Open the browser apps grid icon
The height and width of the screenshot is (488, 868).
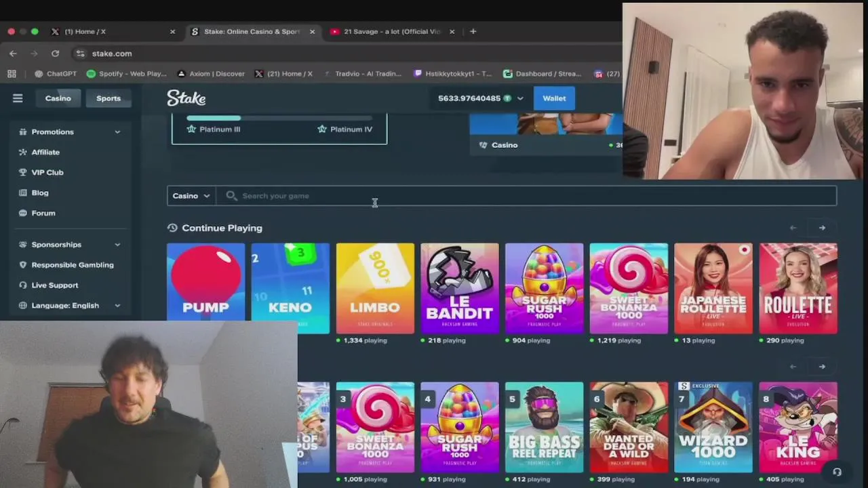pyautogui.click(x=12, y=74)
